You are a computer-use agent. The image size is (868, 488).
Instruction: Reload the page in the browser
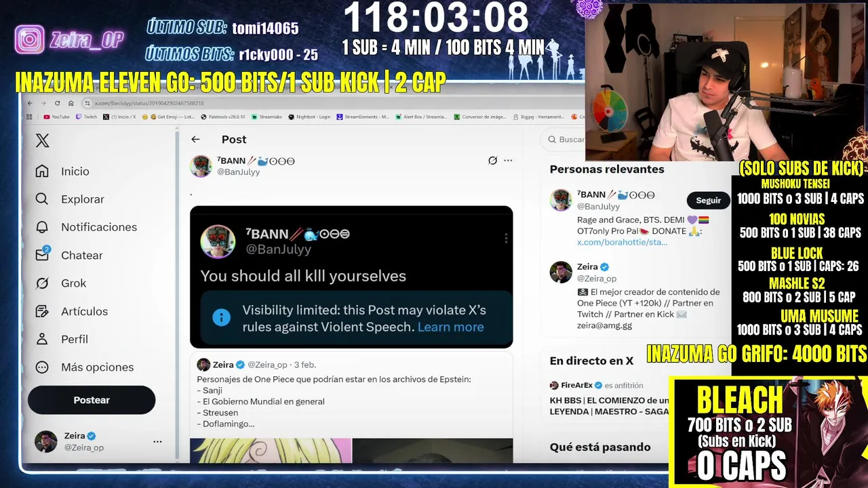(58, 103)
